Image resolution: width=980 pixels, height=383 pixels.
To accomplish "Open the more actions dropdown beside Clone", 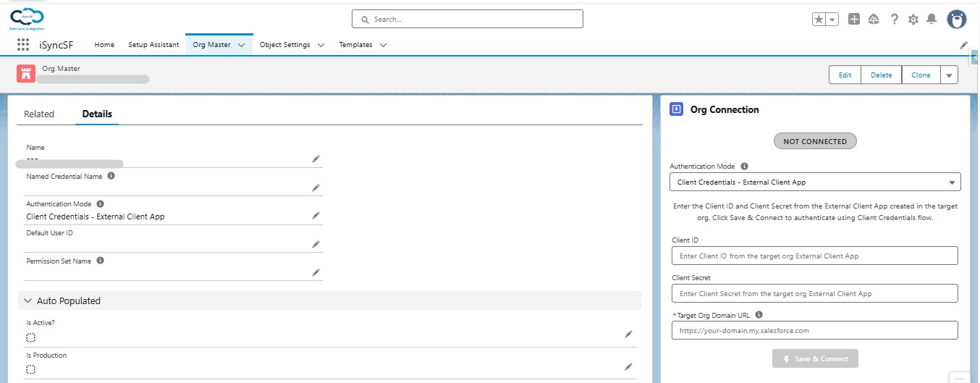I will 949,75.
